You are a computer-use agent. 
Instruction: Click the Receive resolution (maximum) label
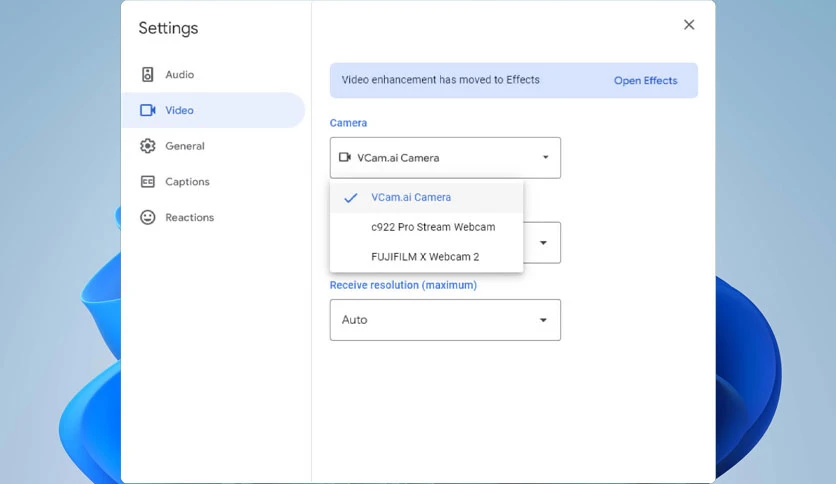click(x=403, y=285)
